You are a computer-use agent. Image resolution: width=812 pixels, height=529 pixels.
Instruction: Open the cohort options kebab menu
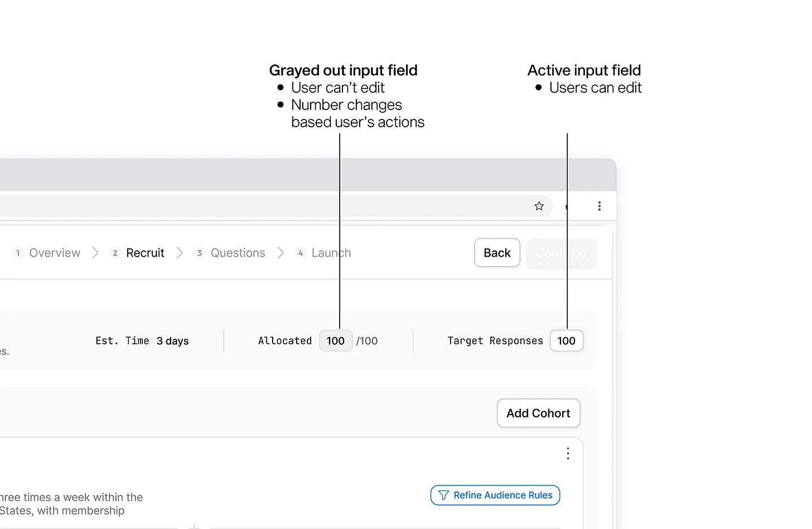[568, 453]
